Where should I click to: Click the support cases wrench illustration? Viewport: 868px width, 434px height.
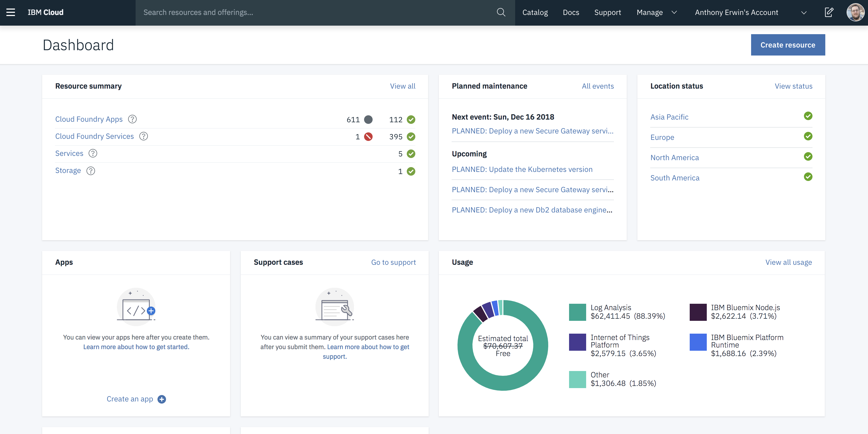point(335,307)
